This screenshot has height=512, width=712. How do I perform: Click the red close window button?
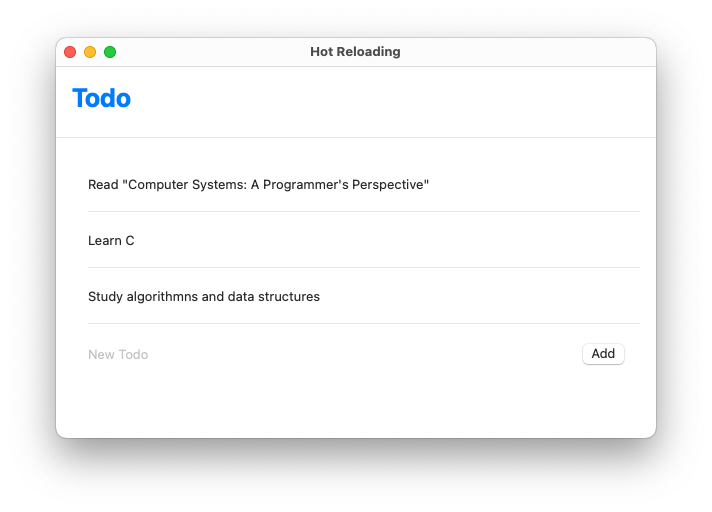[70, 52]
